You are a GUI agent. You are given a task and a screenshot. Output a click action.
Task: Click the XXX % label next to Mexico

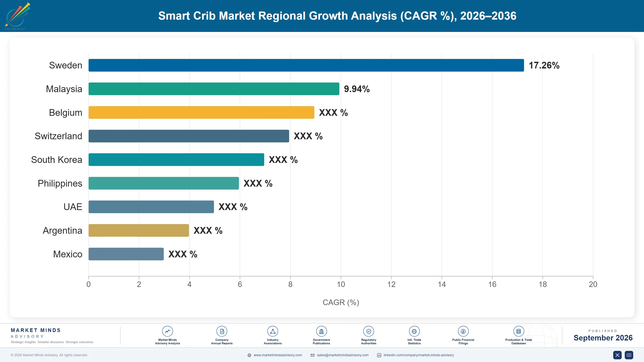pyautogui.click(x=183, y=254)
